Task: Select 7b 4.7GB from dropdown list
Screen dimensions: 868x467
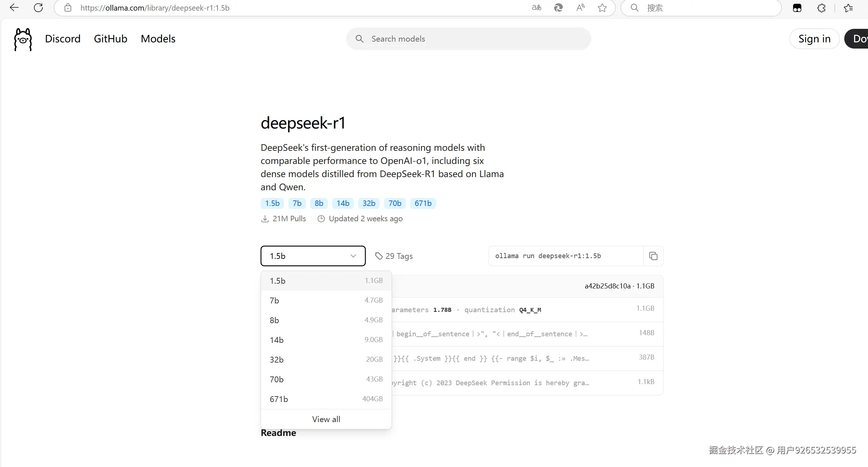Action: pos(326,301)
